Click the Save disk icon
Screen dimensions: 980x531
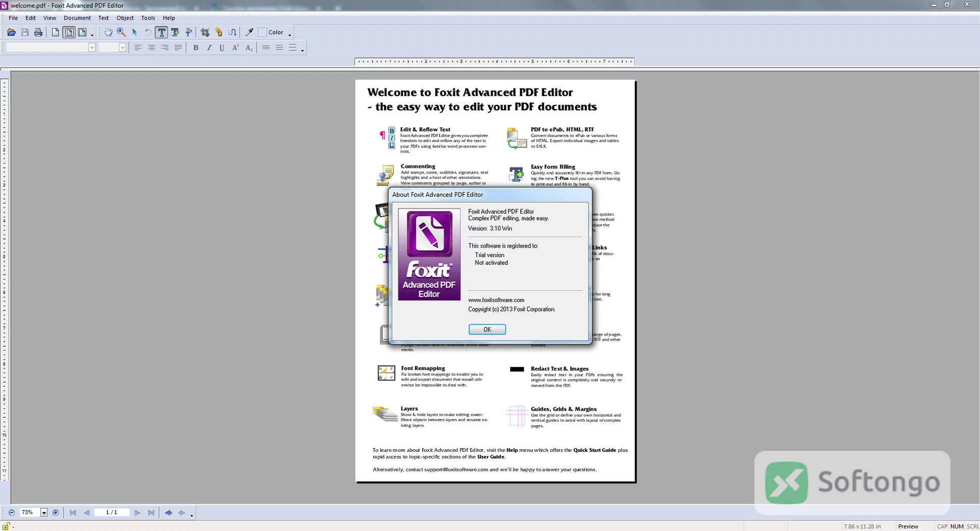pyautogui.click(x=25, y=32)
